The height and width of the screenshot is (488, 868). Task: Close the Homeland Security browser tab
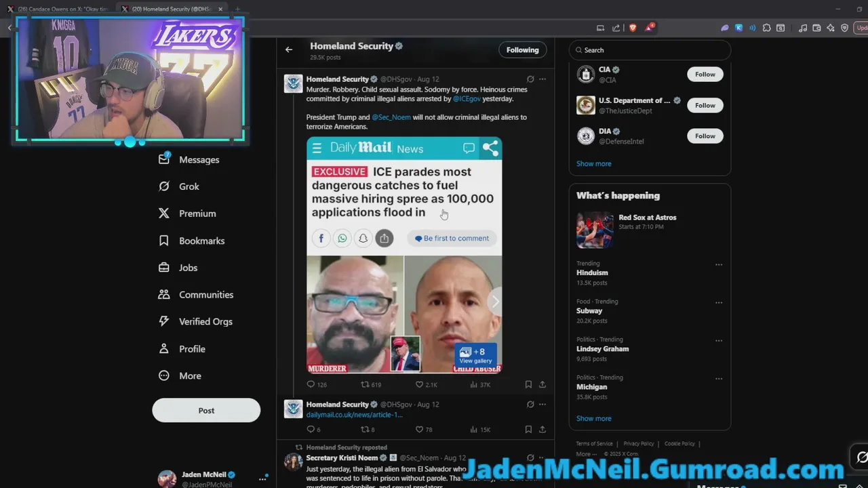220,9
